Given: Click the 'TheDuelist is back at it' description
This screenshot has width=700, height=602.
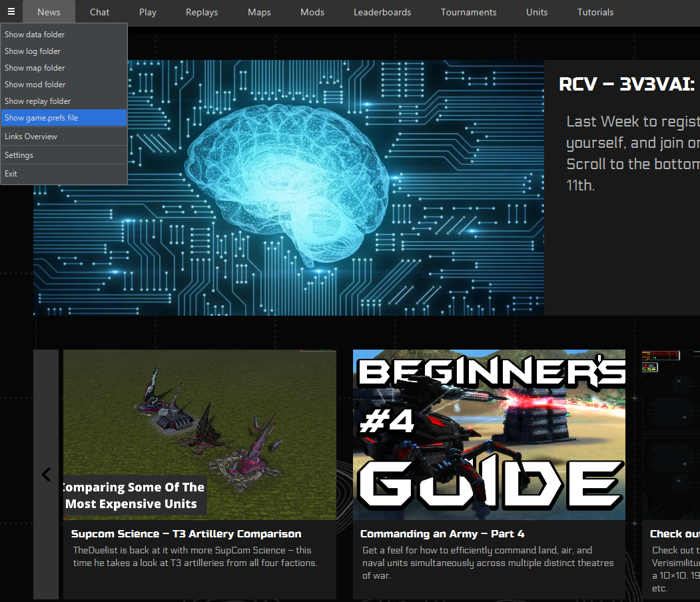Looking at the screenshot, I should (x=195, y=557).
